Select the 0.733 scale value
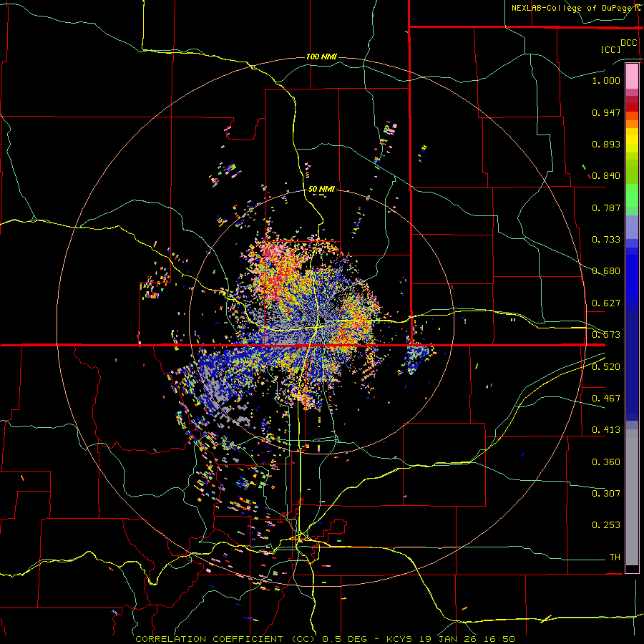 (x=606, y=240)
